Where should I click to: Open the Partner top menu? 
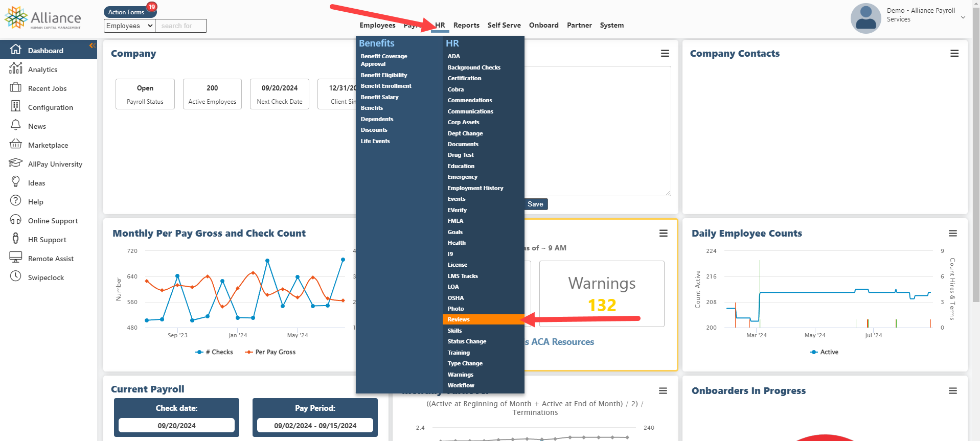point(579,25)
